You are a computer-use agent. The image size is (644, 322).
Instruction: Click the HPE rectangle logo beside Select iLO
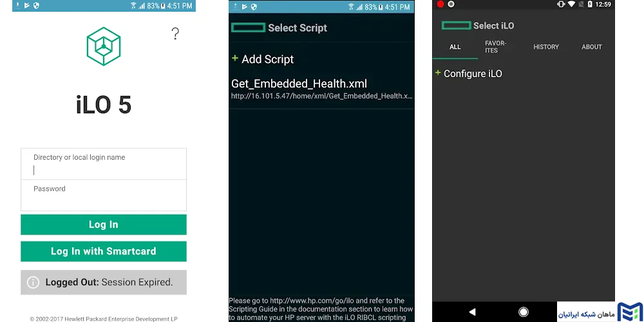(x=456, y=26)
